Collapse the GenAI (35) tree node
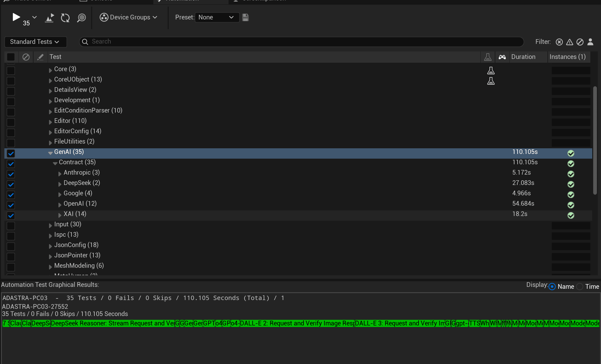This screenshot has width=601, height=364. (50, 153)
